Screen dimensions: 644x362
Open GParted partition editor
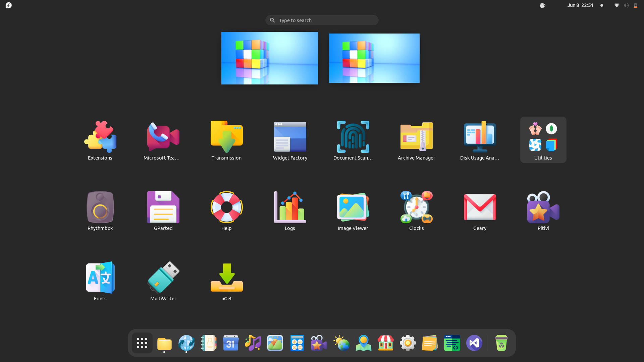[x=163, y=210]
